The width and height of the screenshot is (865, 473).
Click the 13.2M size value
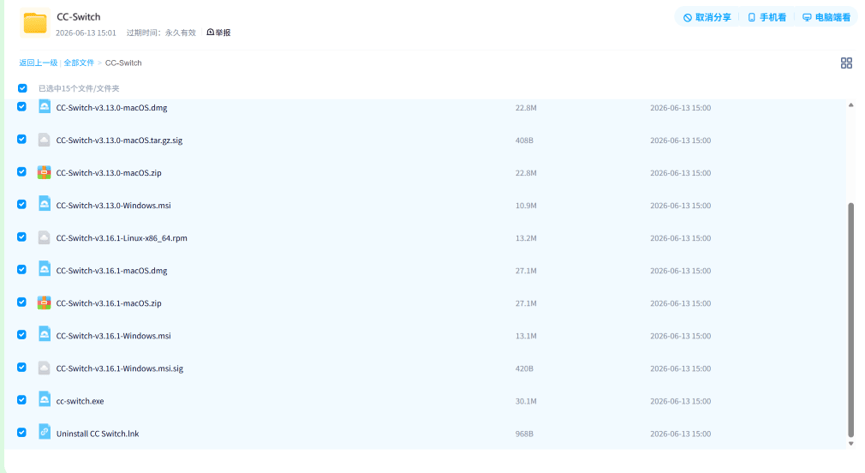[x=526, y=238]
